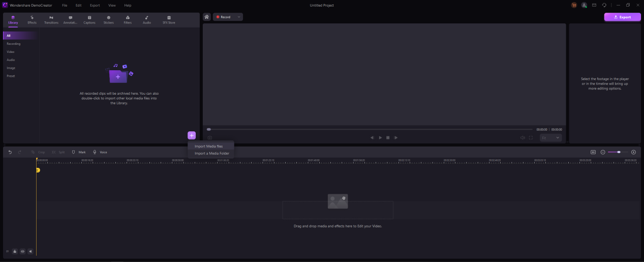Select Import Media files from menu
The image size is (644, 262).
(x=208, y=146)
